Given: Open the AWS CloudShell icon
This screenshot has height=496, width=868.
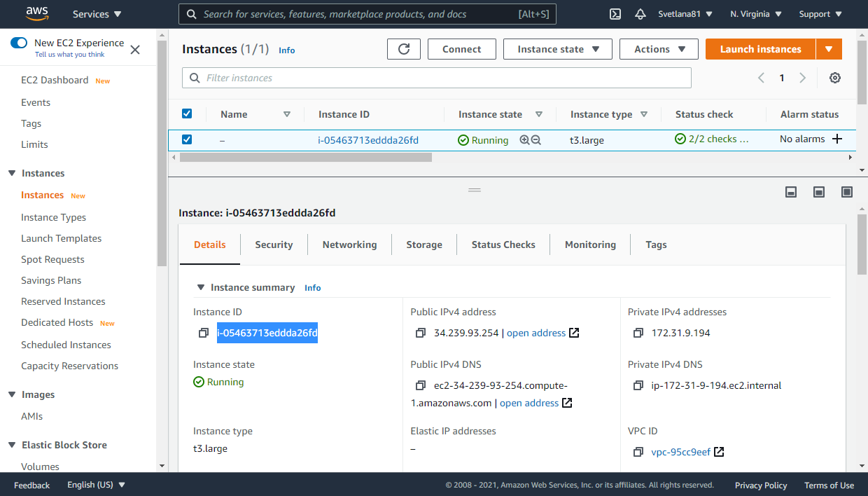Looking at the screenshot, I should (x=615, y=14).
